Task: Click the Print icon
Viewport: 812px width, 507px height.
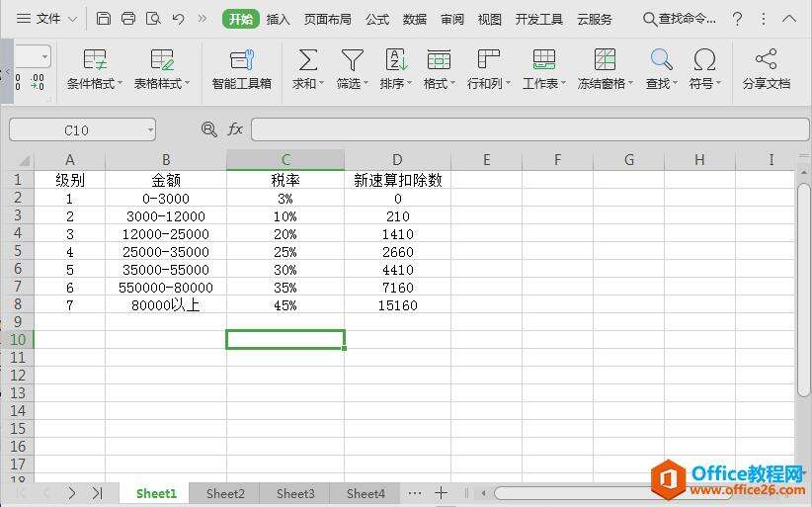Action: (128, 19)
